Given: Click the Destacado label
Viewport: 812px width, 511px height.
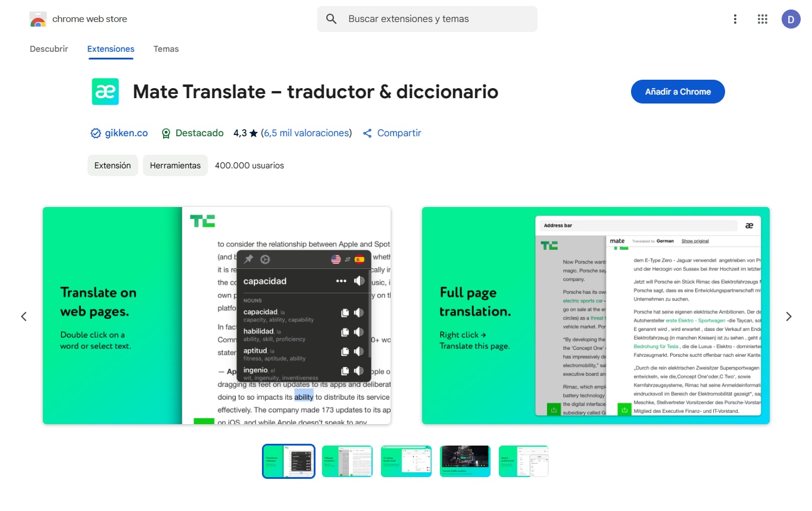Looking at the screenshot, I should coord(199,133).
